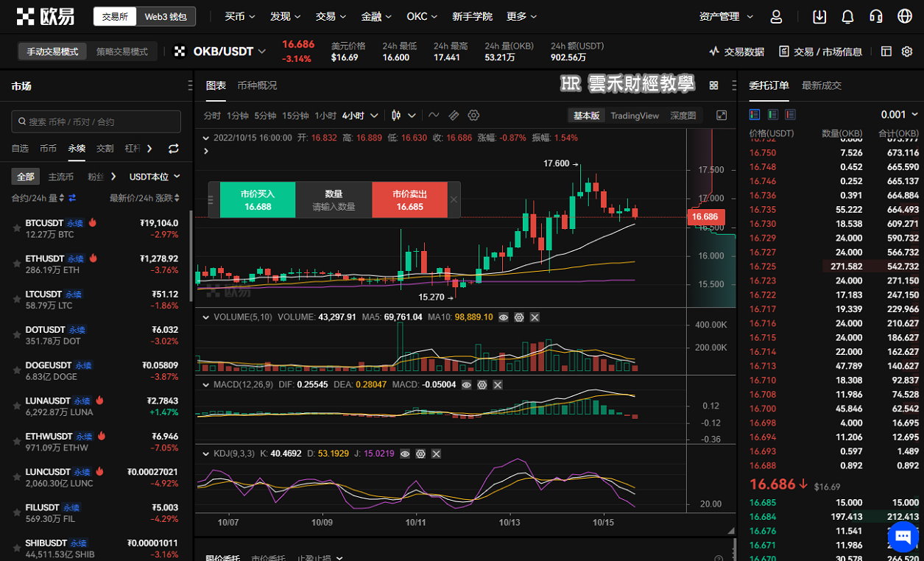Show combined buy and sell order book view
Image resolution: width=924 pixels, height=561 pixels.
tap(755, 114)
